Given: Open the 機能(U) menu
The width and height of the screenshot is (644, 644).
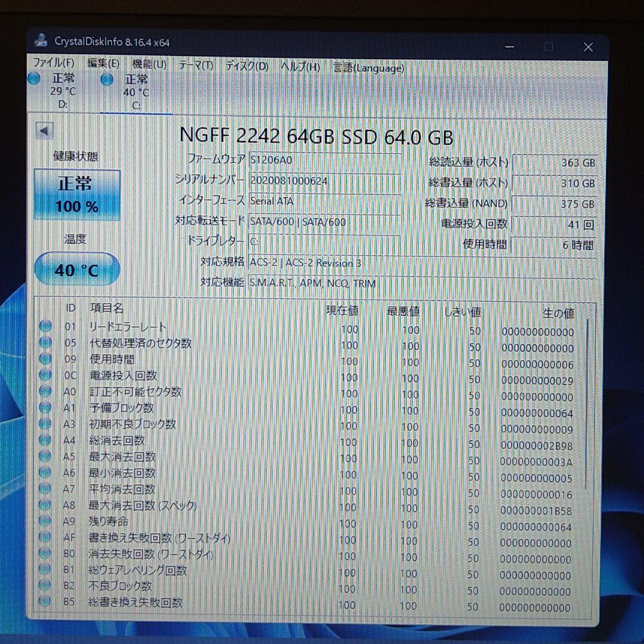Looking at the screenshot, I should (149, 64).
